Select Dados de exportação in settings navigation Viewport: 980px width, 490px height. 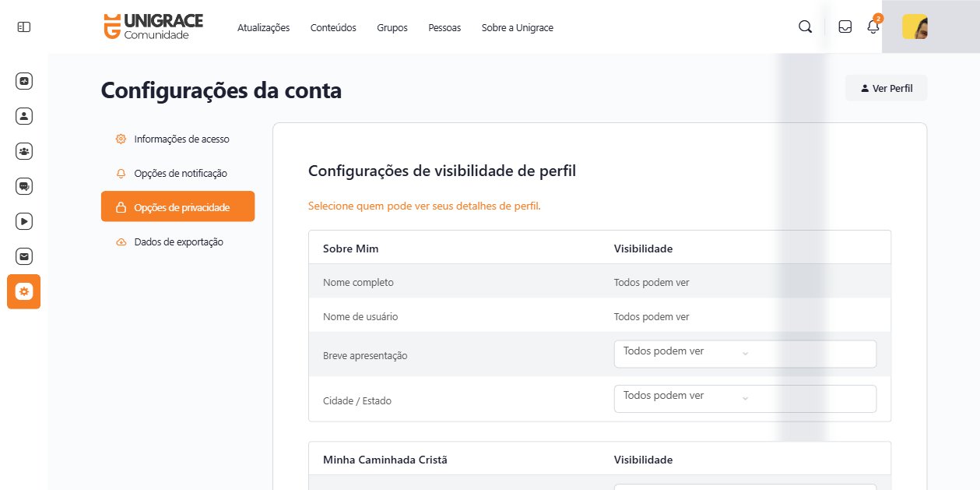click(179, 241)
